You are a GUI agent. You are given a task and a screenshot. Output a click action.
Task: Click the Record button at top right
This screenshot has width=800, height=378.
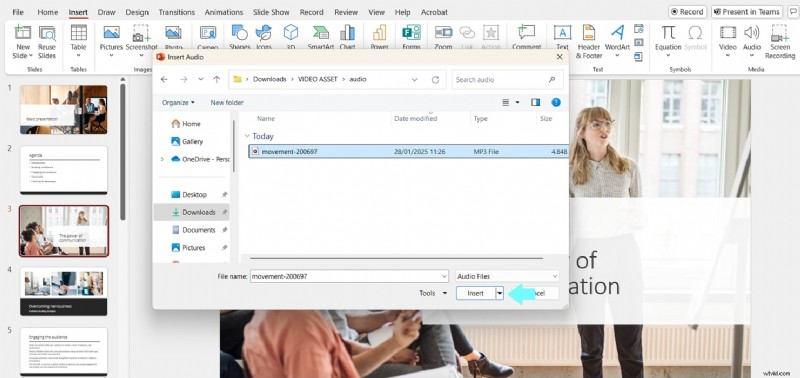click(687, 12)
